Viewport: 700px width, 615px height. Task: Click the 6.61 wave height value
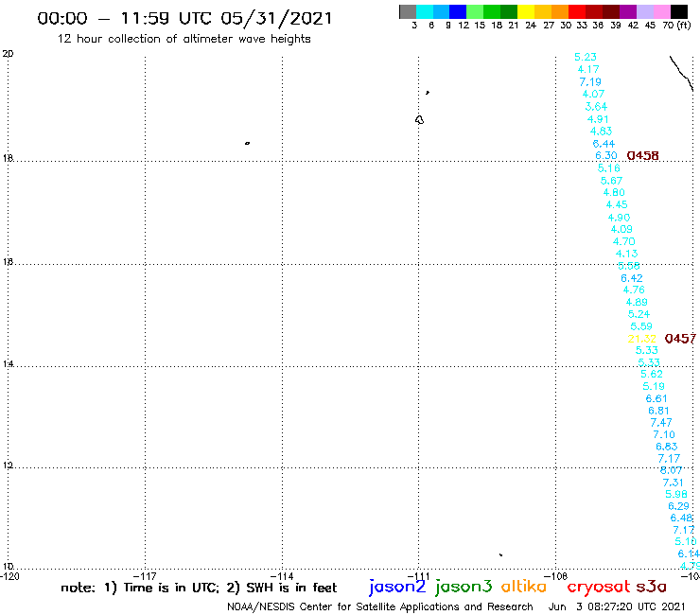(656, 398)
